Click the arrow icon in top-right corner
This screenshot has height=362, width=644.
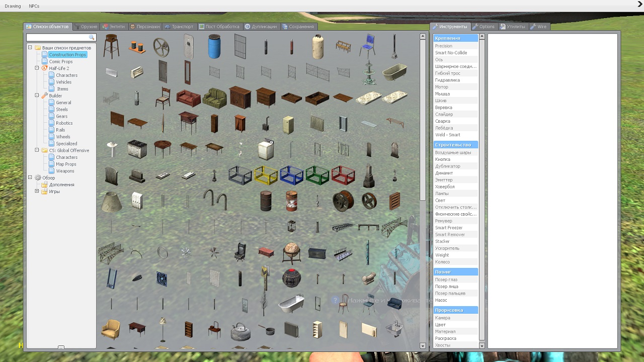[x=639, y=5]
